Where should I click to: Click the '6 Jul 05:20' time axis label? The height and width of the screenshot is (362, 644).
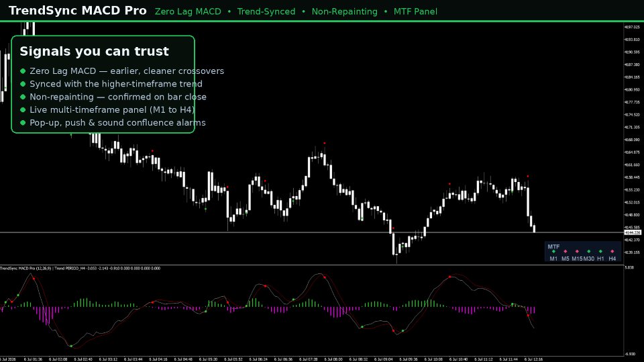click(208, 359)
